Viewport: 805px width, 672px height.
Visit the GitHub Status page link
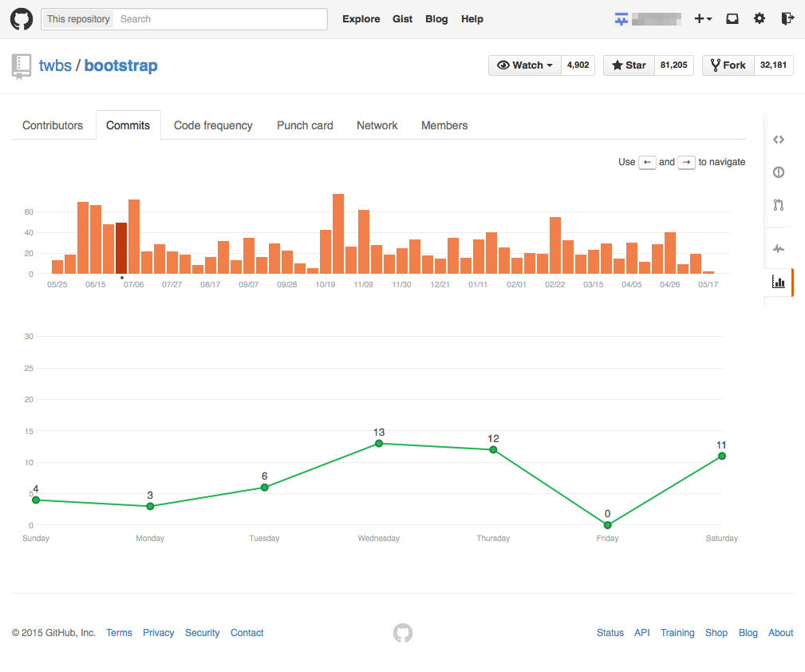(x=610, y=632)
